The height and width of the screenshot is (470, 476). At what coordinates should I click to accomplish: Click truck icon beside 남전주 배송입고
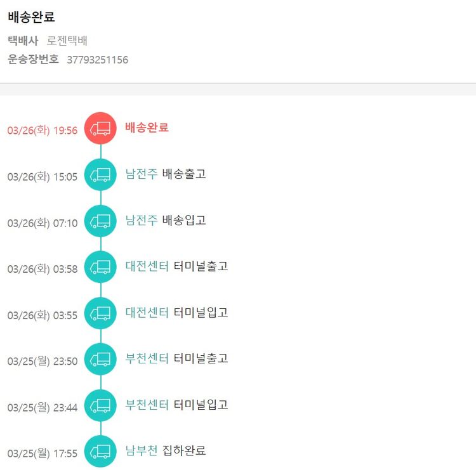(x=100, y=221)
